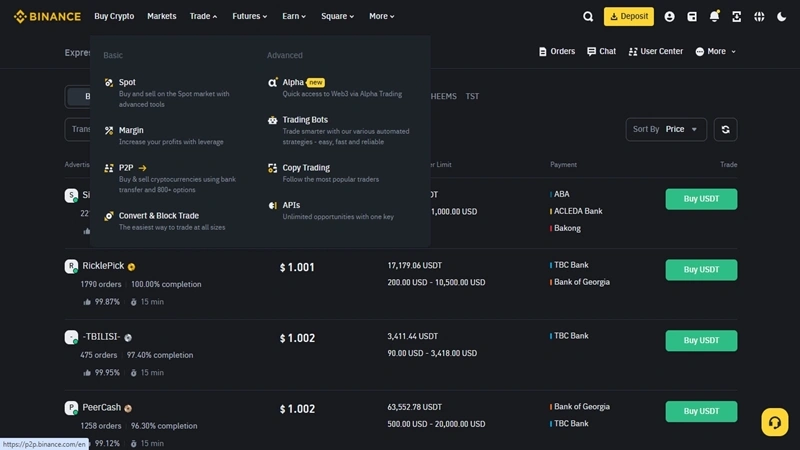Click Buy USDT for -TBILISI-
Viewport: 800px width, 450px height.
701,341
